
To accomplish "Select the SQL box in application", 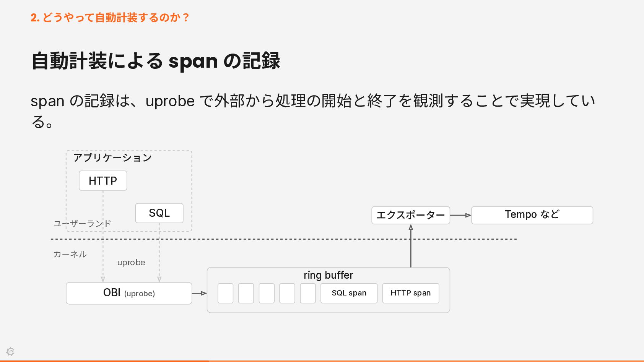I will tap(159, 213).
